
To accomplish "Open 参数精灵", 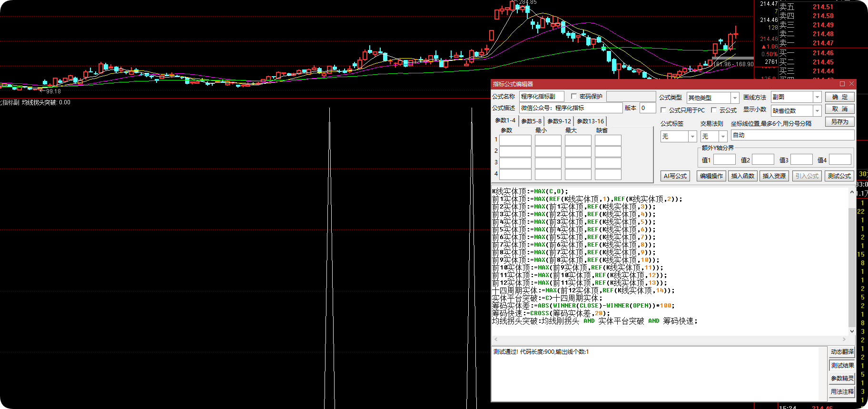I will pos(842,379).
